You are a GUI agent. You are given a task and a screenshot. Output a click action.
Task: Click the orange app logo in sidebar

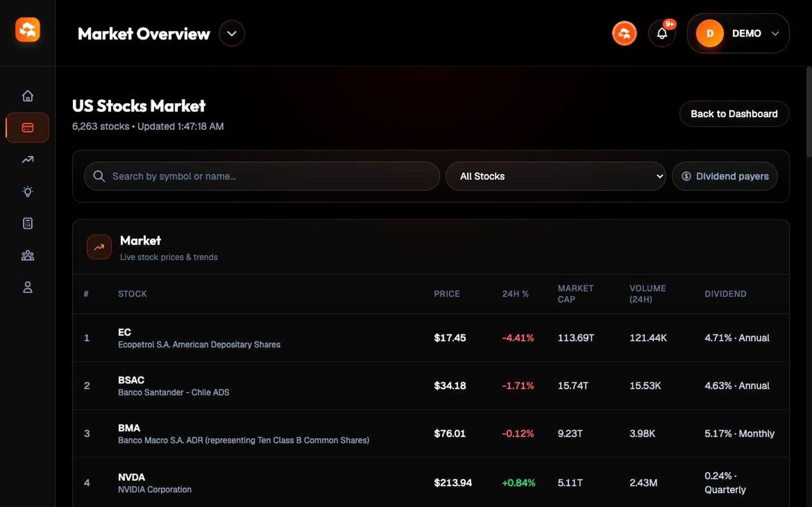28,30
